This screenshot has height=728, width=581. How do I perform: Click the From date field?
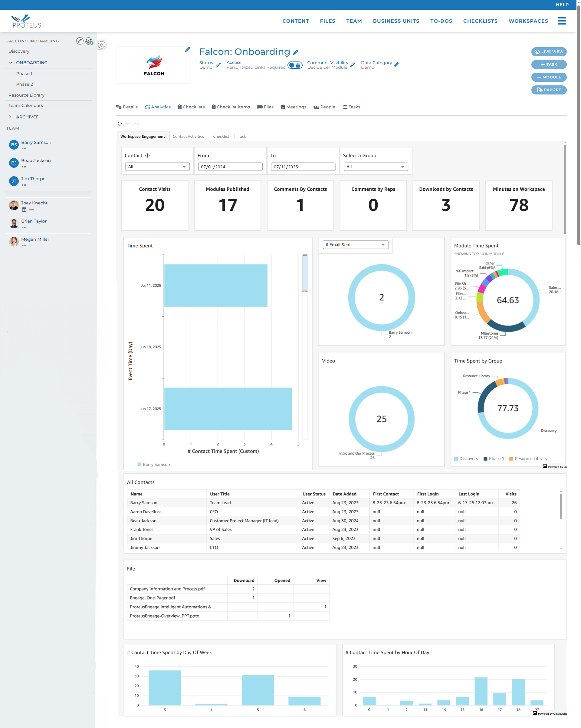230,167
